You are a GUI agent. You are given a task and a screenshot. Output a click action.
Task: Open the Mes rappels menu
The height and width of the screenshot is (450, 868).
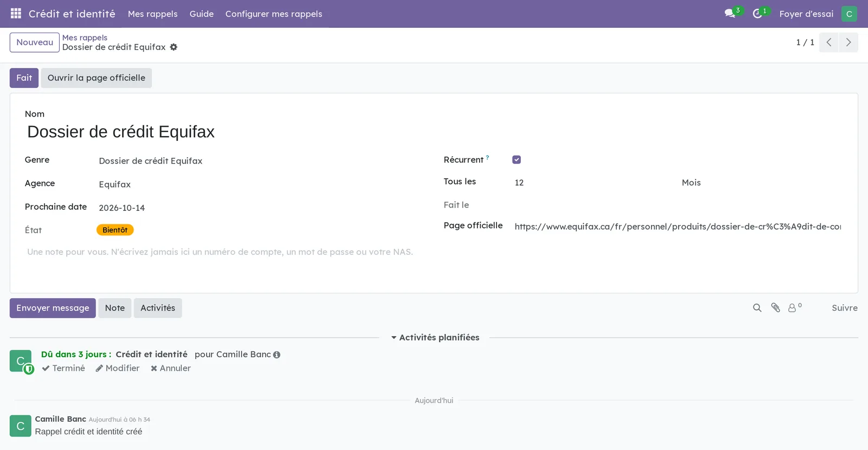click(x=152, y=14)
